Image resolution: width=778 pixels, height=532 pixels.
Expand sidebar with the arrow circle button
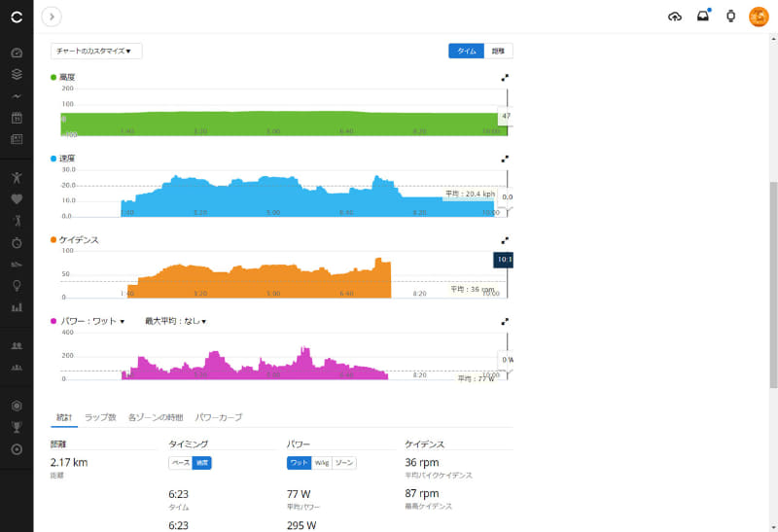(52, 17)
